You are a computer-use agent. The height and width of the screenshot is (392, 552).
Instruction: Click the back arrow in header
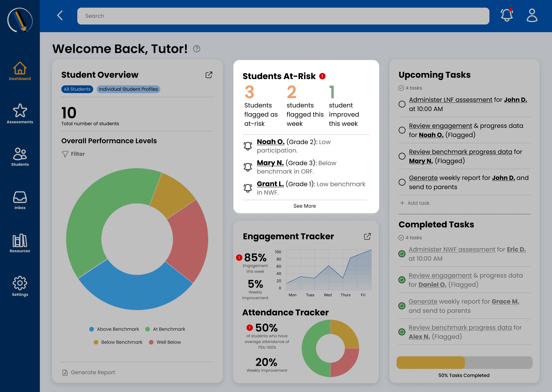[x=60, y=16]
